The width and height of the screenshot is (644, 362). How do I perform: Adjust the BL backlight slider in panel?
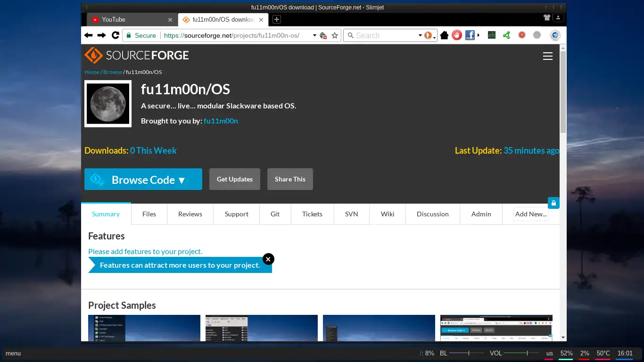[467, 353]
